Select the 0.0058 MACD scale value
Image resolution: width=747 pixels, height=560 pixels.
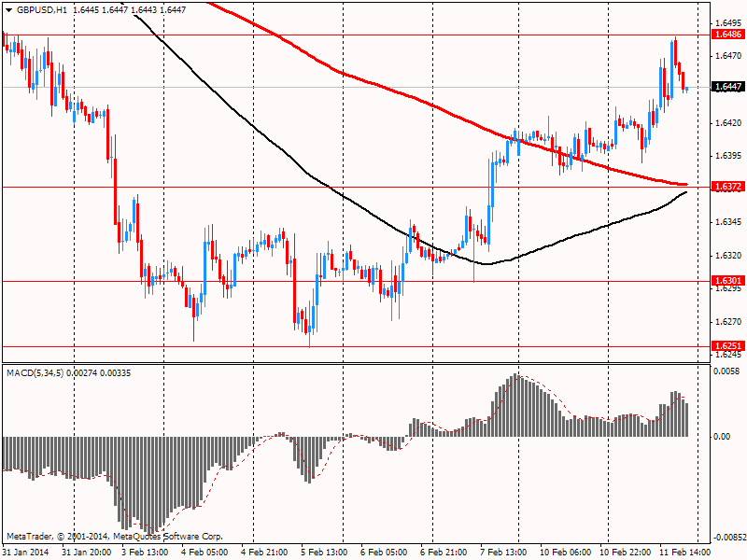pyautogui.click(x=726, y=371)
